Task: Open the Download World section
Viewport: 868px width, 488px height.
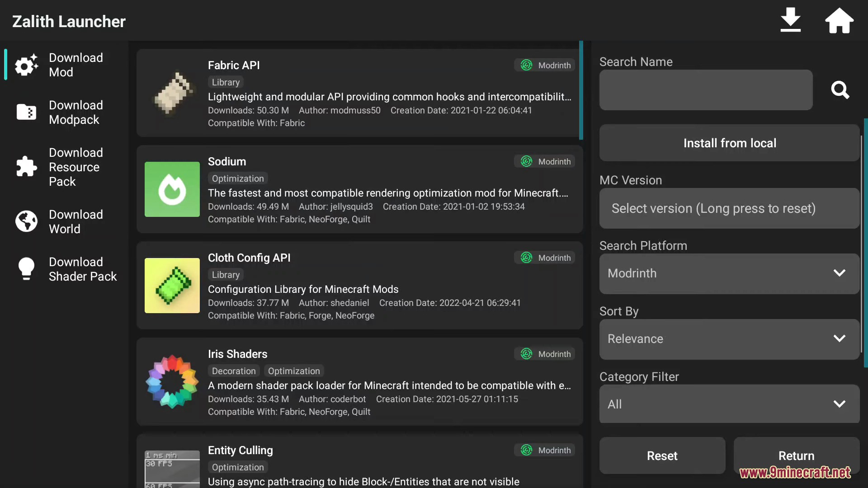Action: tap(64, 221)
